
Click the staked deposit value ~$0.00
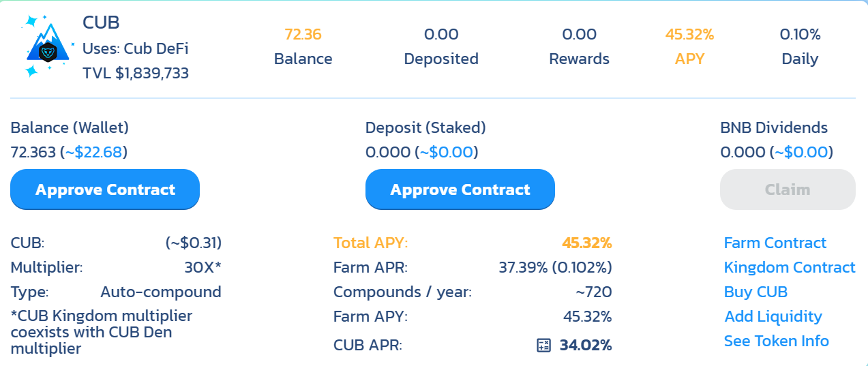tap(446, 152)
